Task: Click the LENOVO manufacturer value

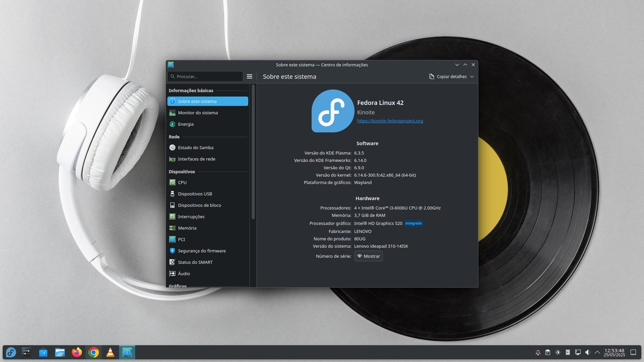Action: (363, 231)
